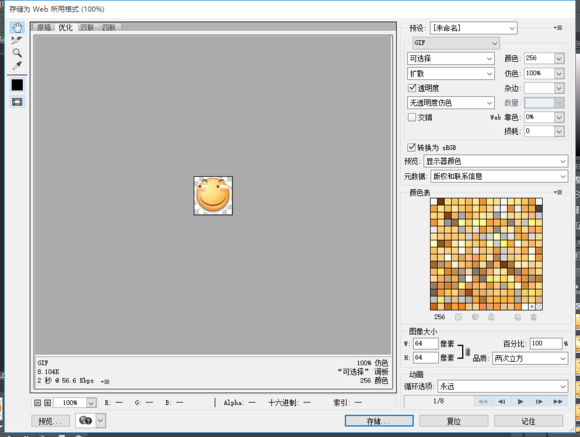Click the 存储 button
The image size is (580, 437).
tap(379, 421)
